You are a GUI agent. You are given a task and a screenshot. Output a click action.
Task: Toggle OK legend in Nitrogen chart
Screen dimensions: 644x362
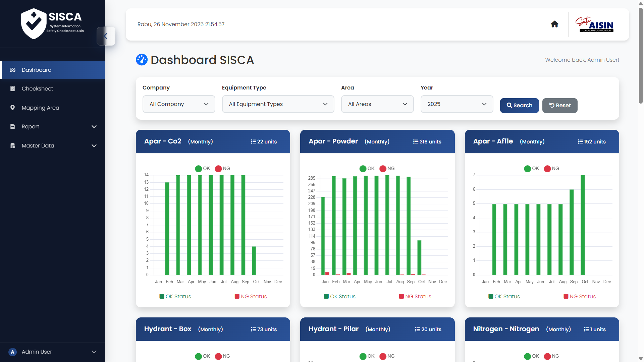[x=532, y=356]
